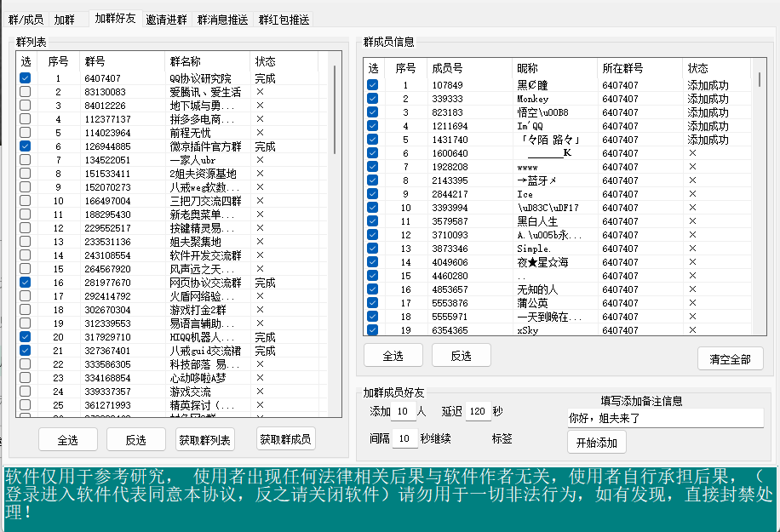Select the 群红包推送 tab
780x532 pixels.
284,19
